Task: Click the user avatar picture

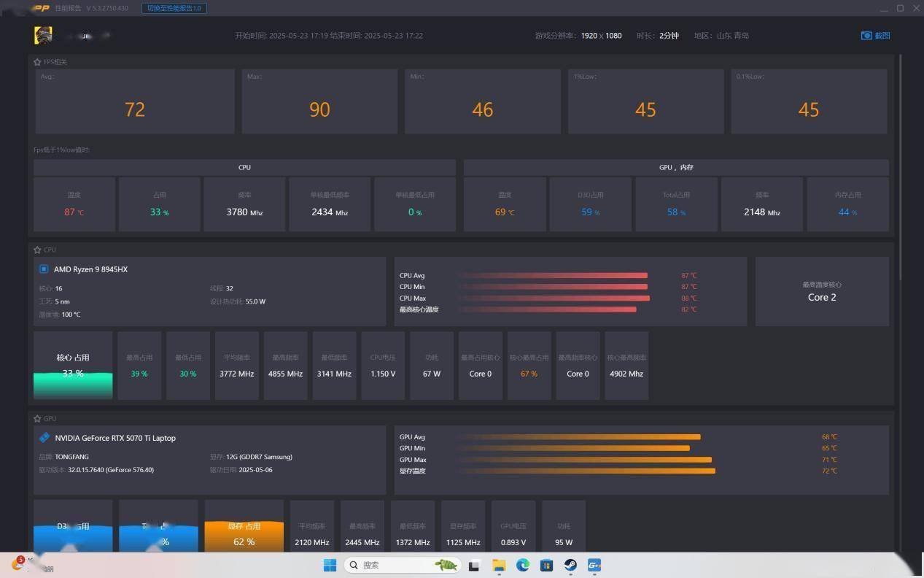Action: click(43, 35)
